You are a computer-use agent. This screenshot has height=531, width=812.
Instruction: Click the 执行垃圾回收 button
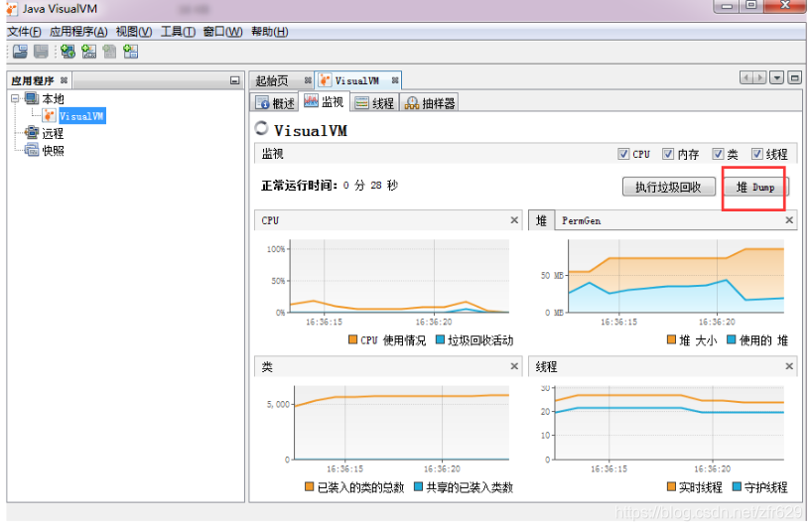coord(668,187)
